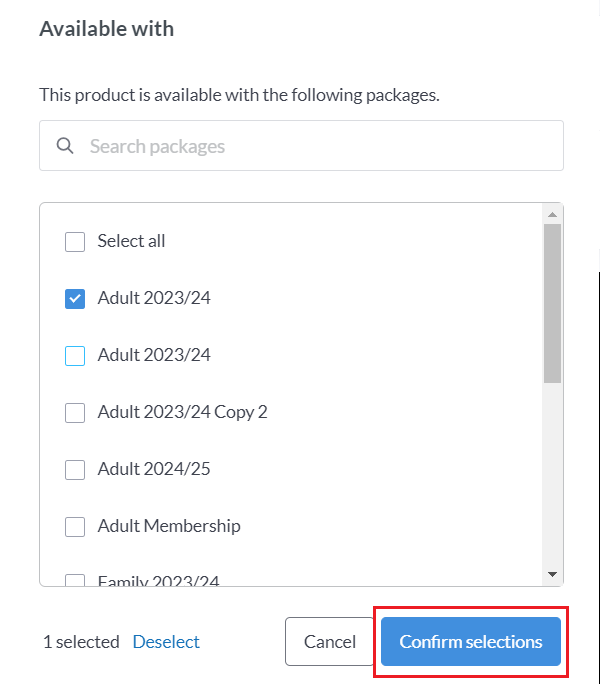Screen dimensions: 600x684
Task: Click the scrollbar down arrow
Action: (x=552, y=574)
